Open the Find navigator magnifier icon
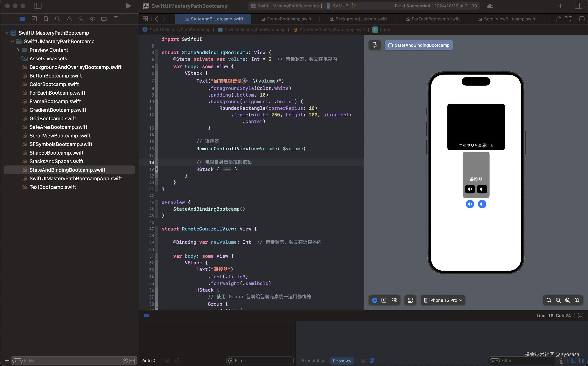Viewport: 588px width, 366px height. pos(57,19)
